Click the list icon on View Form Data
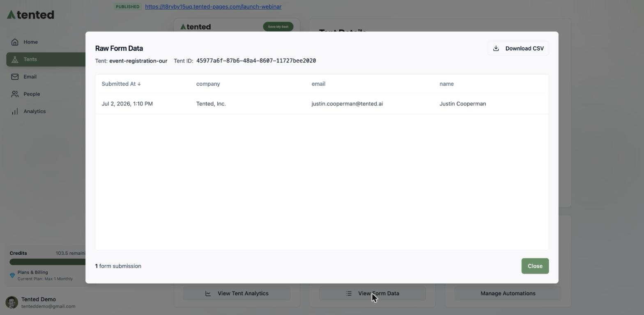Screen dimensions: 644x315 click(349, 294)
